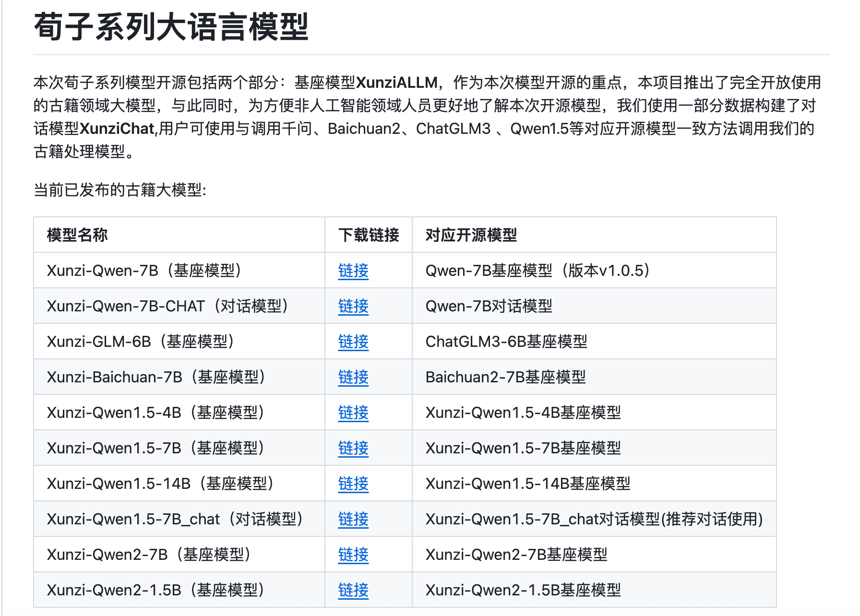860x616 pixels.
Task: Click the Xunzi-Qwen2-1.5B download link
Action: pyautogui.click(x=353, y=590)
